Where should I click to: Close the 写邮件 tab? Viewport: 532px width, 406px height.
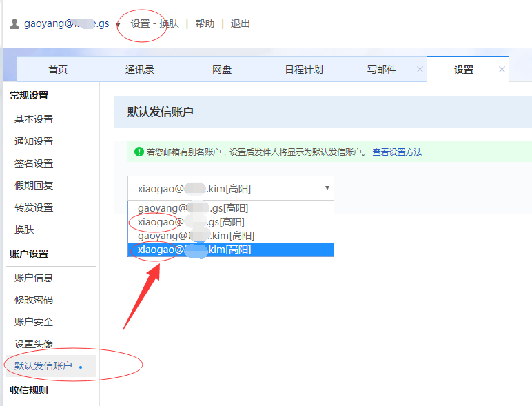420,70
